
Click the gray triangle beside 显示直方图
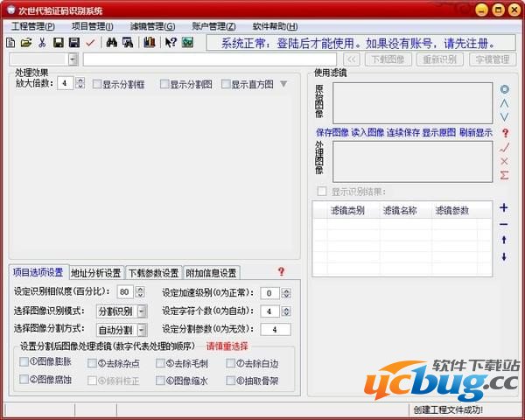click(x=283, y=84)
